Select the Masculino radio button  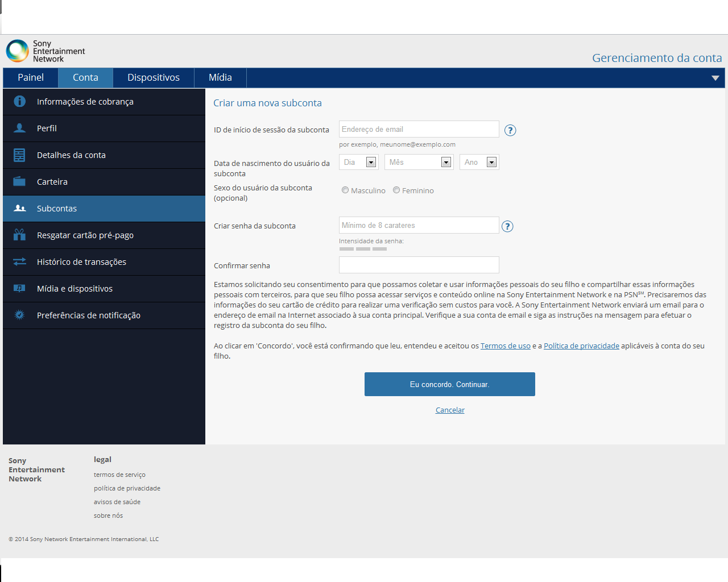345,190
